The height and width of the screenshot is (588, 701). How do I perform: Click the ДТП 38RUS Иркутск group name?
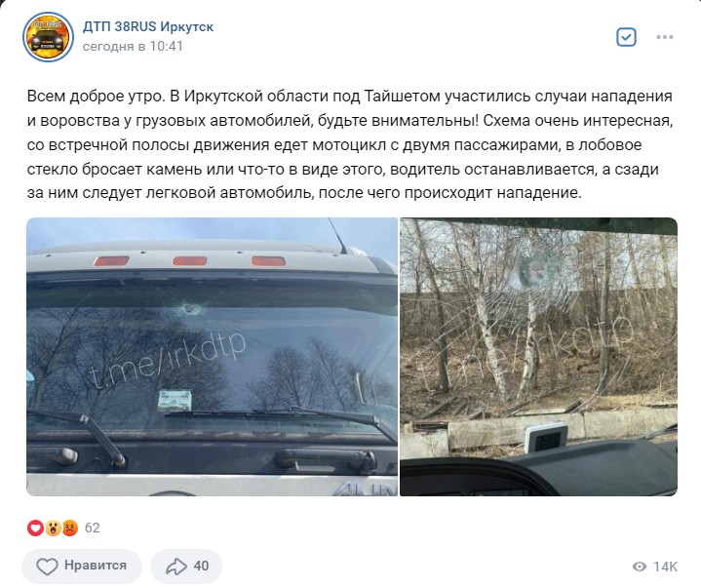coord(148,27)
